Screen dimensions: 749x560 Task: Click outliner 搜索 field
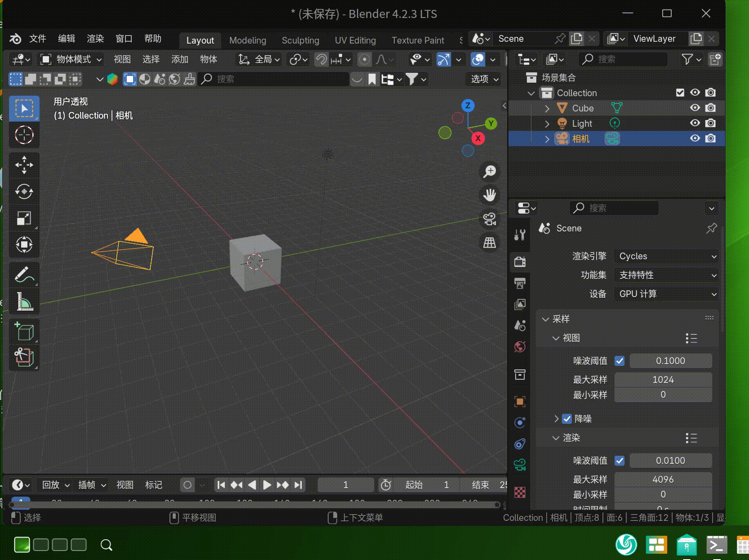click(623, 59)
